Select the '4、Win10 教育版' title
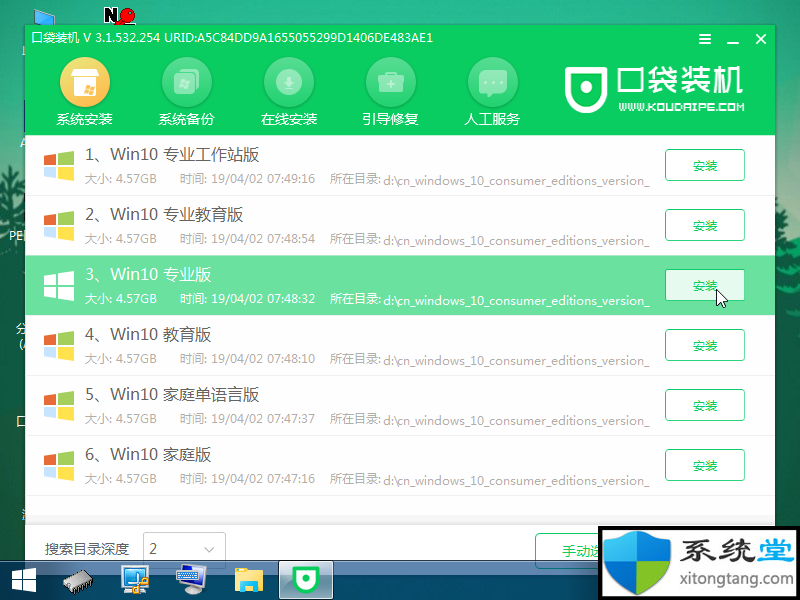 tap(148, 335)
